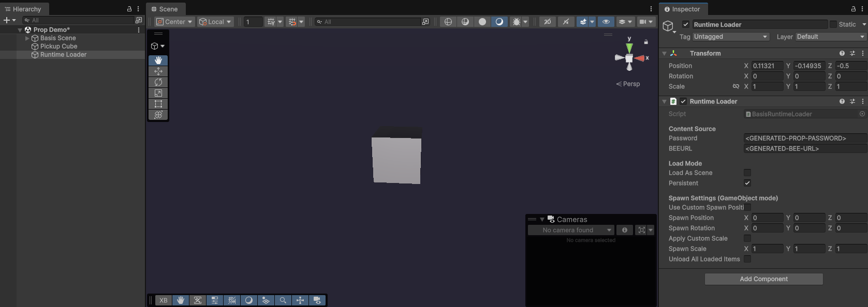Click the hand icon in bottom overlay bar
The width and height of the screenshot is (868, 307).
[181, 300]
